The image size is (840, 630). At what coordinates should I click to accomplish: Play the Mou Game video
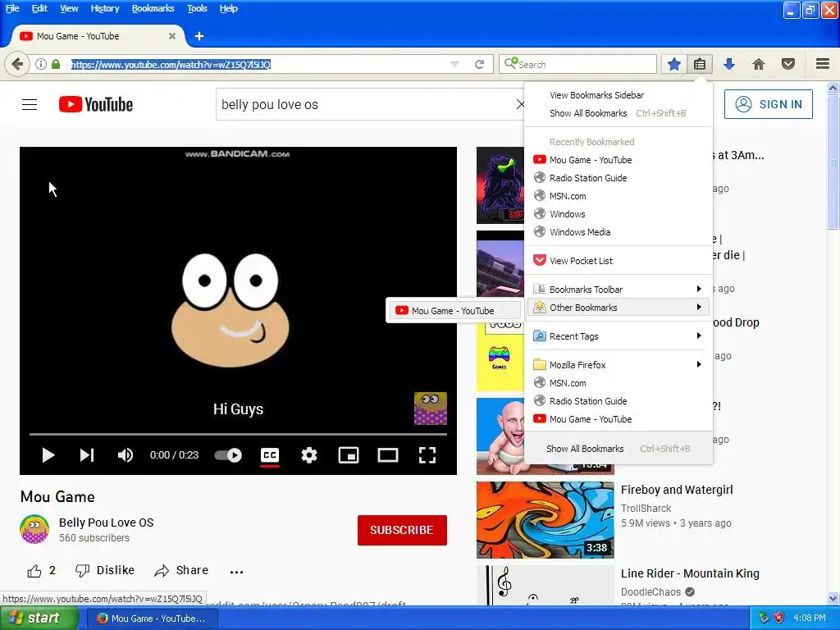48,455
